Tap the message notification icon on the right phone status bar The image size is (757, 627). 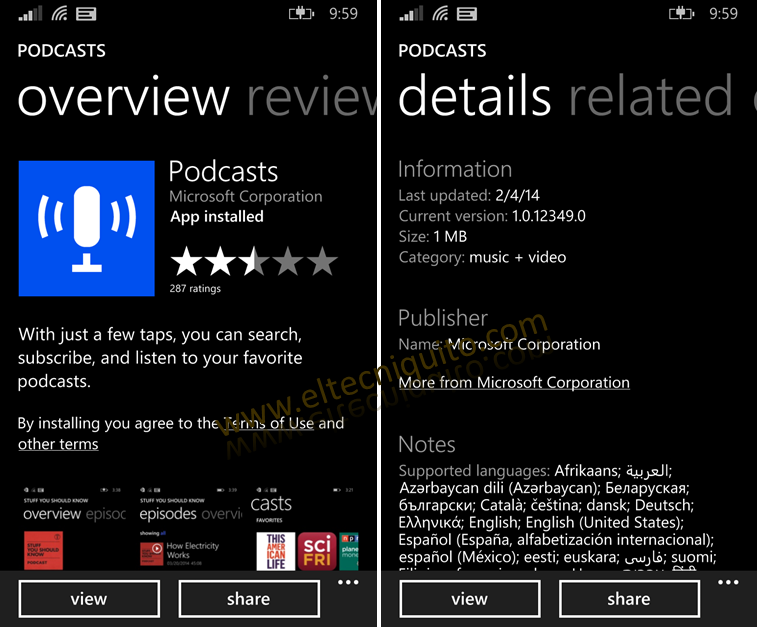[467, 14]
